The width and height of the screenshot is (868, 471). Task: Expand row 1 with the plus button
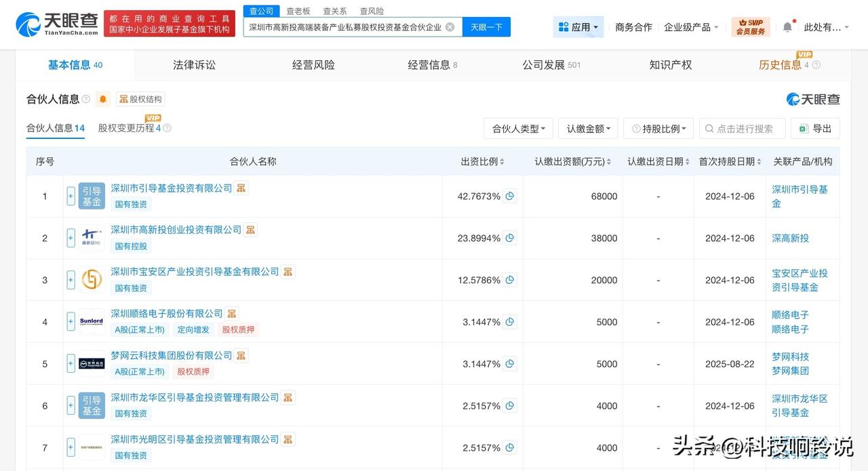point(71,196)
